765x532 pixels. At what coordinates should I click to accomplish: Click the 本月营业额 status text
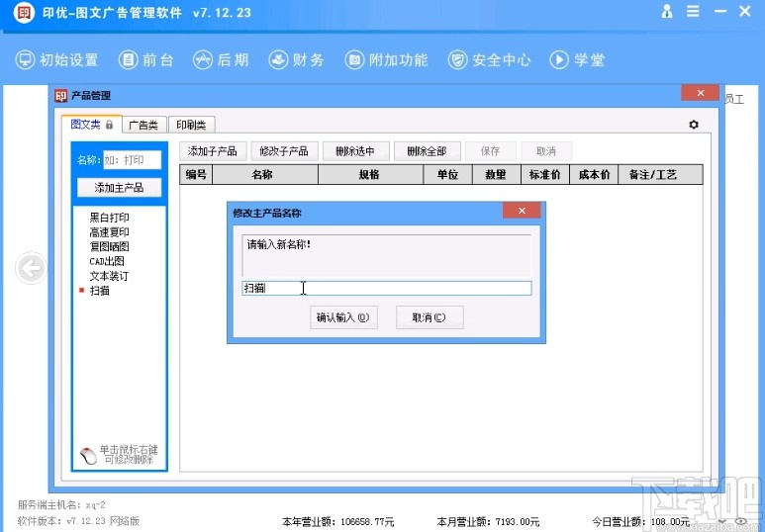[488, 522]
